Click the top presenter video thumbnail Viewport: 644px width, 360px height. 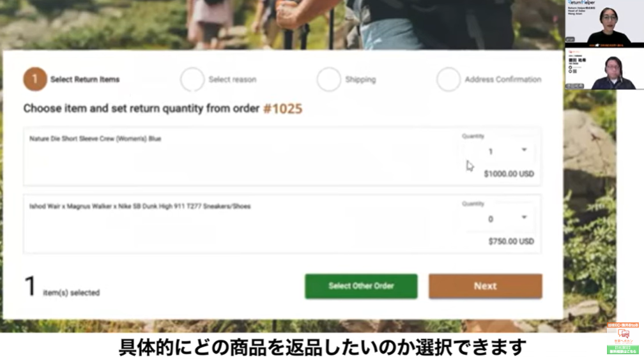coord(604,22)
